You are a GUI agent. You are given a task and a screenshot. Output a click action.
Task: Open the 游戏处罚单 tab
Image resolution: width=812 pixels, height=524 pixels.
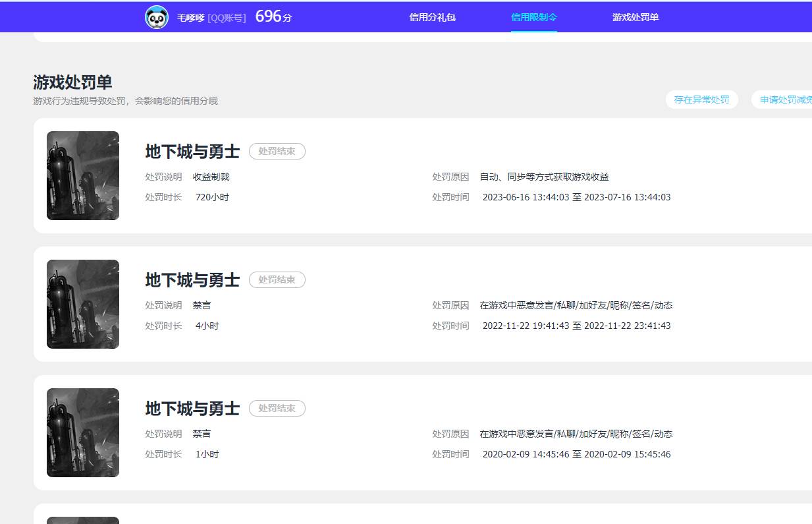tap(635, 16)
